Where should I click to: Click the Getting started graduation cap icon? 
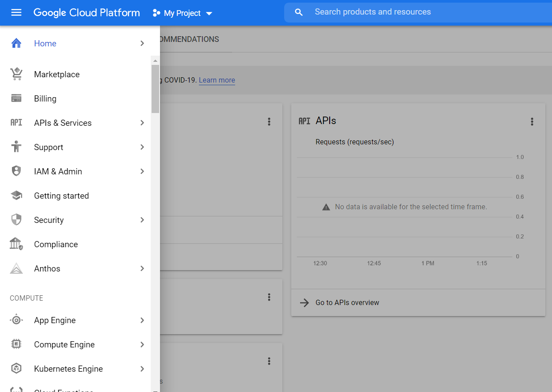[16, 196]
